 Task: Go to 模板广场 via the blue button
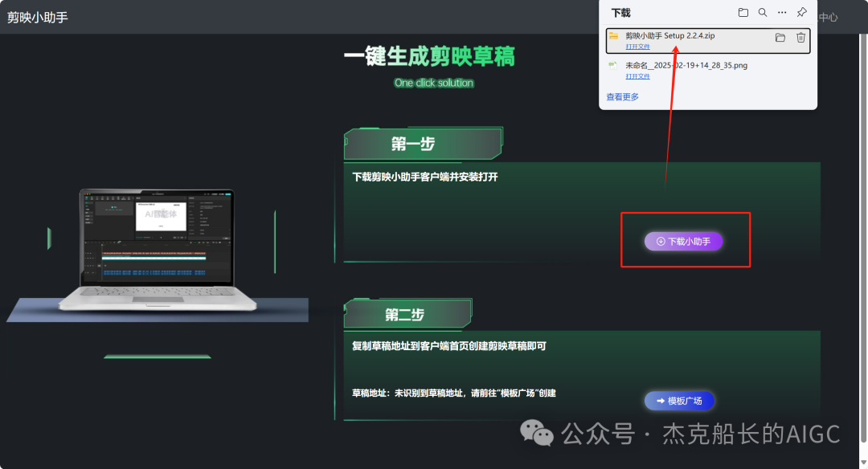click(x=679, y=401)
